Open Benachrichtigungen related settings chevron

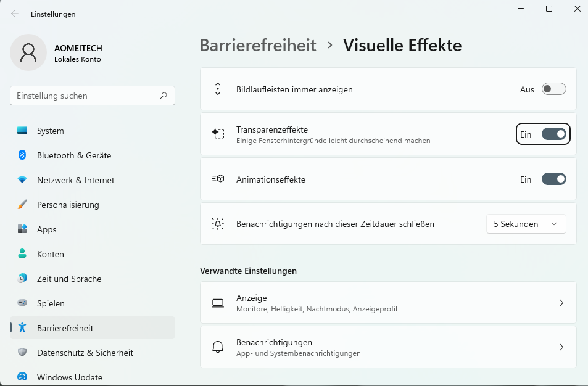[561, 347]
